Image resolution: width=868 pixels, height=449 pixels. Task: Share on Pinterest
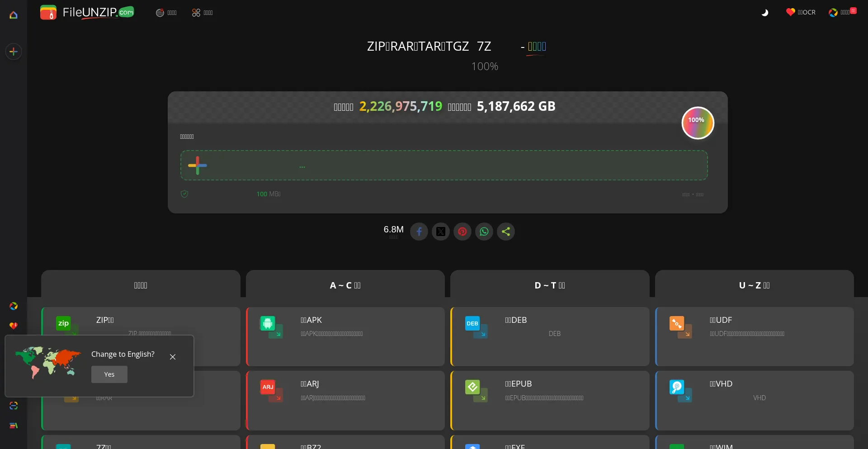tap(462, 232)
